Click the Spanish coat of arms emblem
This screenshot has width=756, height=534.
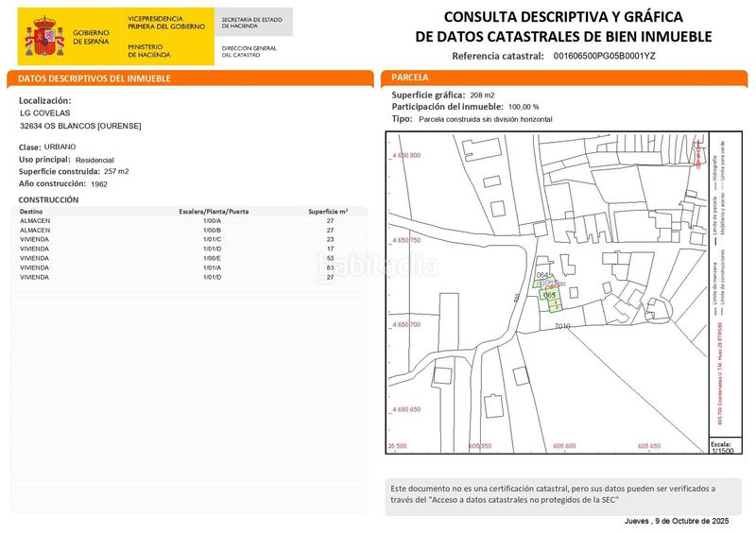click(x=44, y=37)
